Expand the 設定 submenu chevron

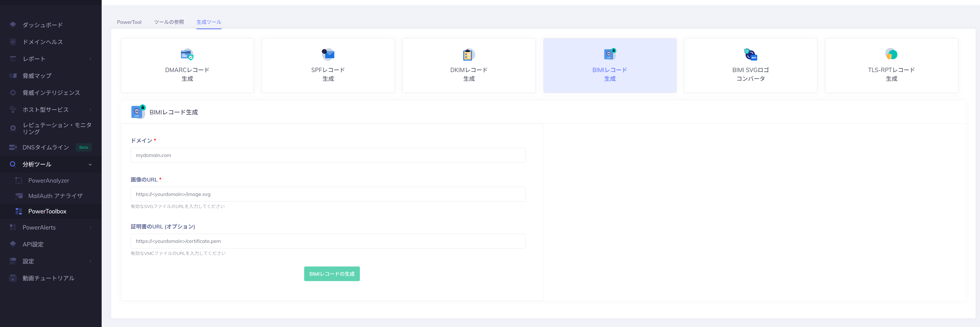90,261
